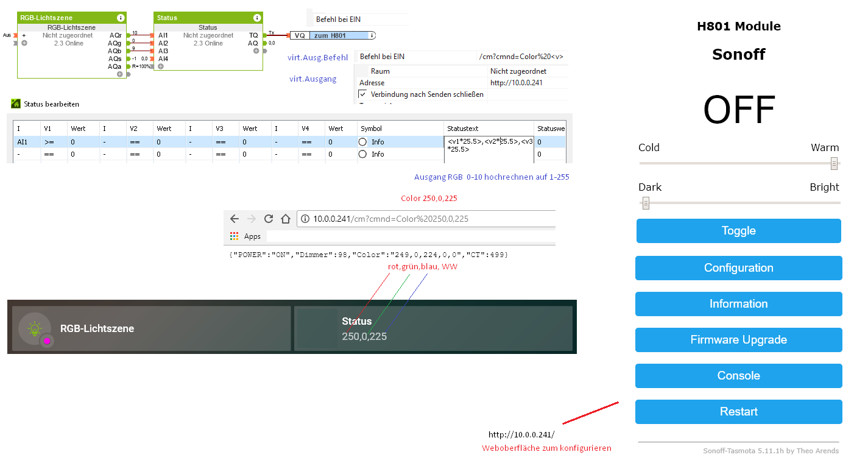Viewport: 868px width, 463px height.
Task: Open the Firmware Upgrade page
Action: click(738, 340)
